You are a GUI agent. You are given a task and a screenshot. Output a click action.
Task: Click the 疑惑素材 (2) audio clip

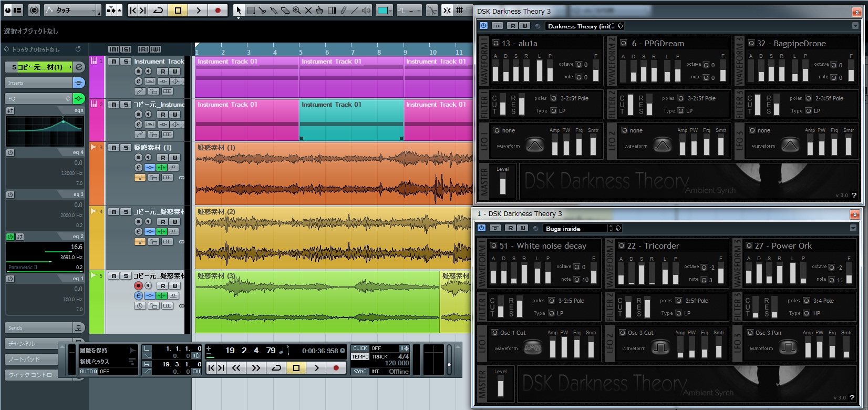333,238
